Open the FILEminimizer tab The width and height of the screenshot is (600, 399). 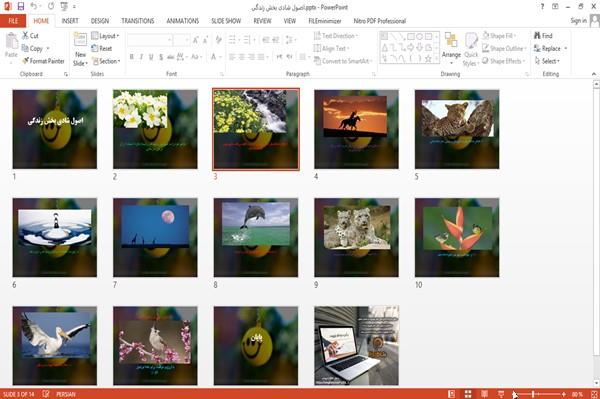pyautogui.click(x=324, y=21)
